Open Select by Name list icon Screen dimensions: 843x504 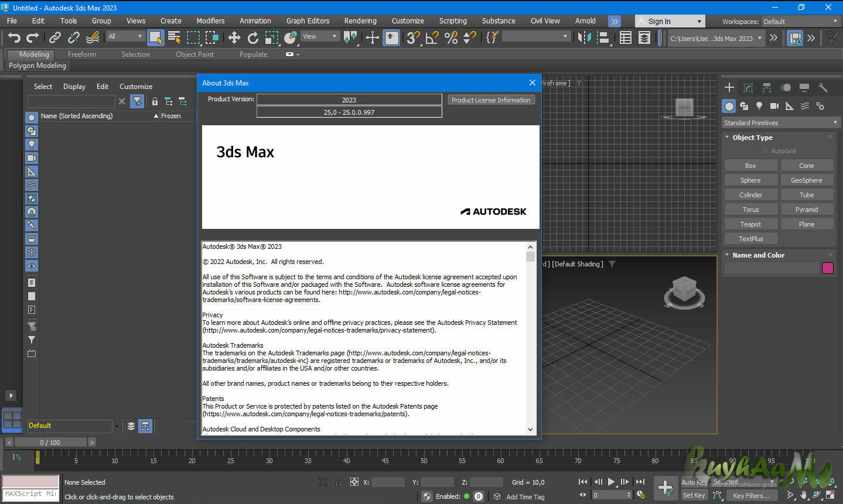click(175, 38)
